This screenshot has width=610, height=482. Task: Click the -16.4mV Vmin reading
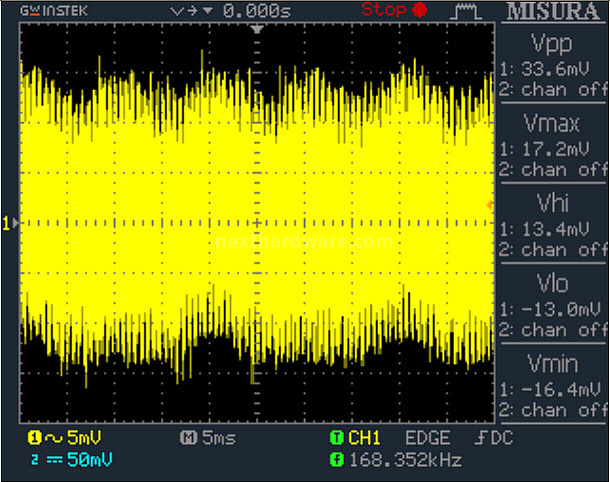click(x=561, y=390)
